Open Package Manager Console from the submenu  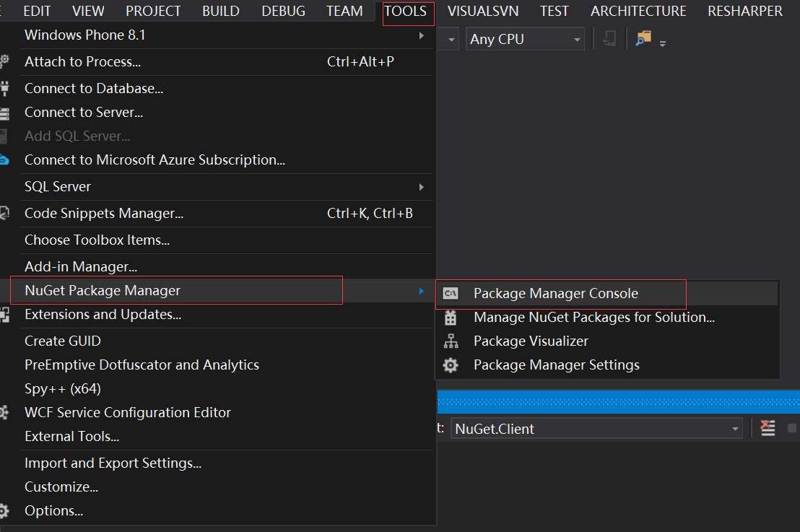(607, 293)
